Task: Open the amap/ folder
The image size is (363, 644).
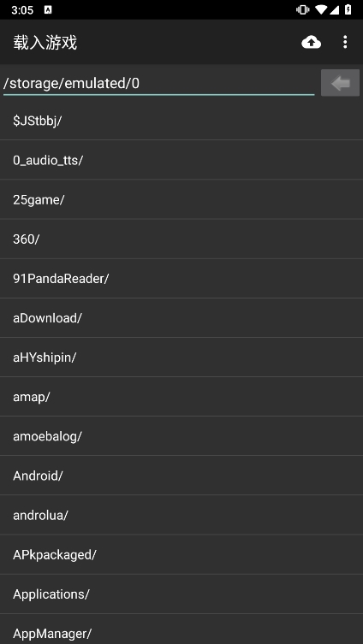Action: click(x=181, y=397)
